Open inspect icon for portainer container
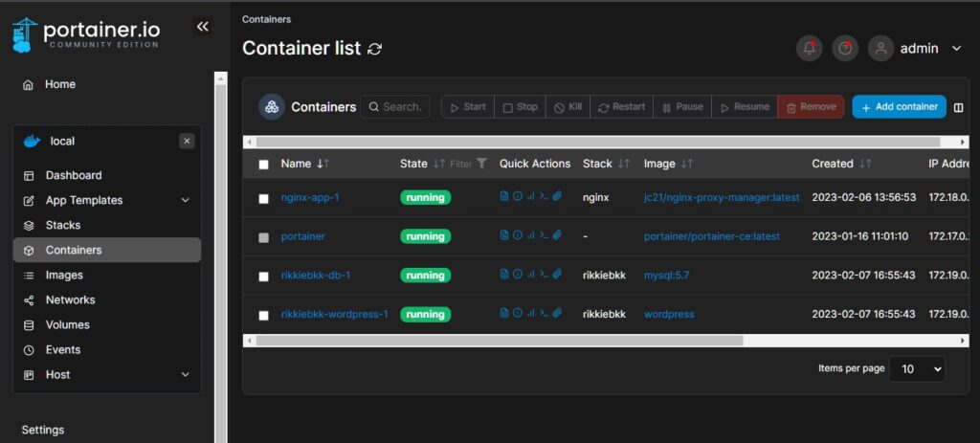This screenshot has width=980, height=443. point(518,235)
